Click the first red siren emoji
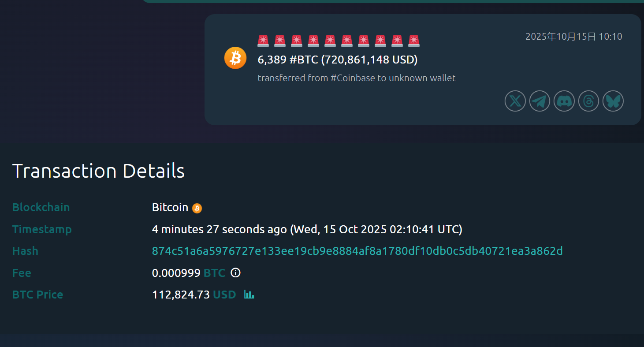 click(263, 41)
